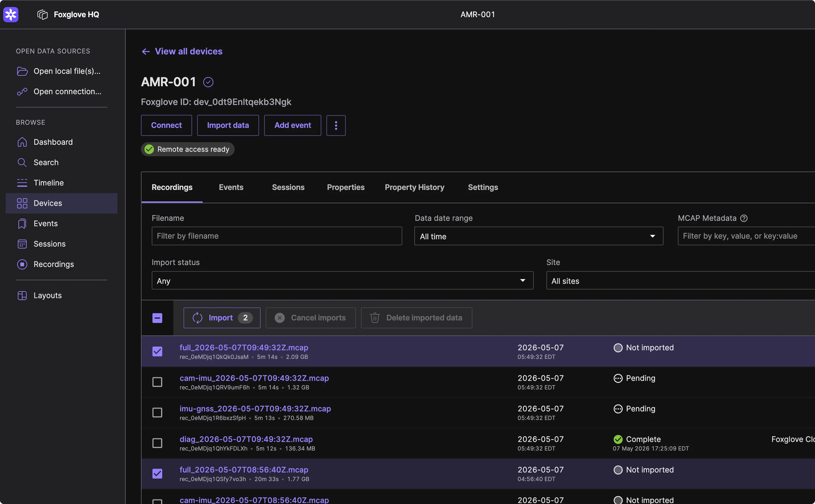The height and width of the screenshot is (504, 815).
Task: Click the green Remote access ready checkmark
Action: pyautogui.click(x=149, y=149)
